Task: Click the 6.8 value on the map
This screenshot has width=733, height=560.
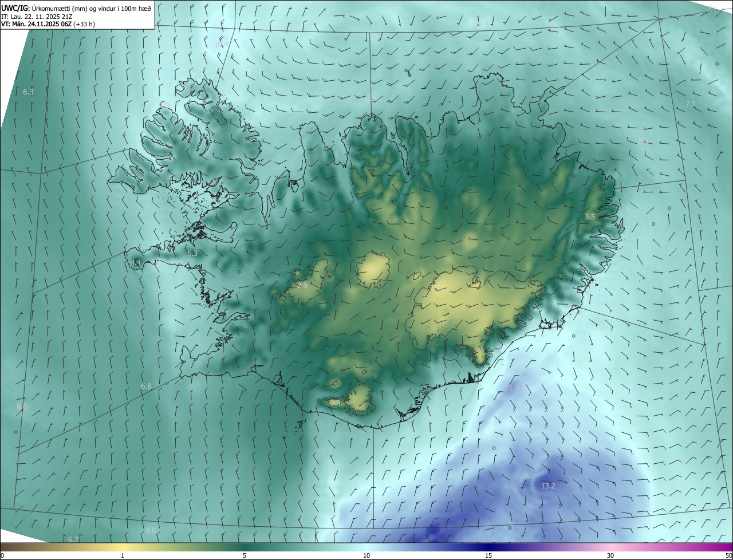Action: (x=146, y=387)
